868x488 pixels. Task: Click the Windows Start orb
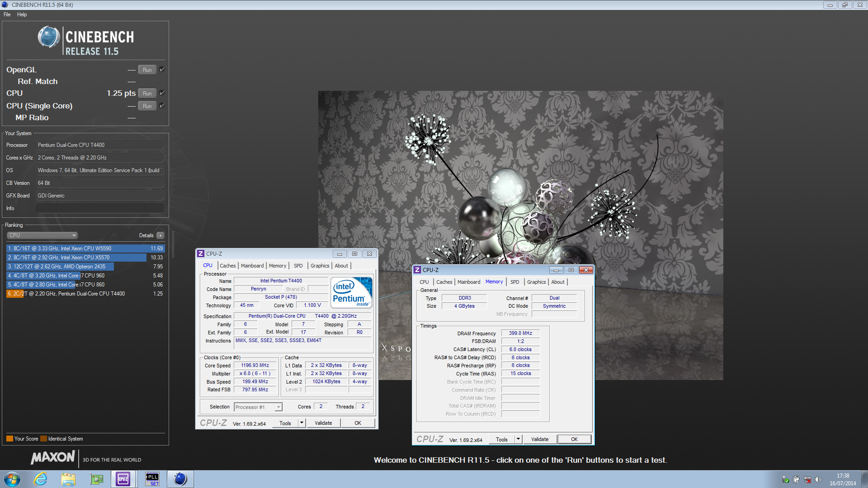coord(12,479)
